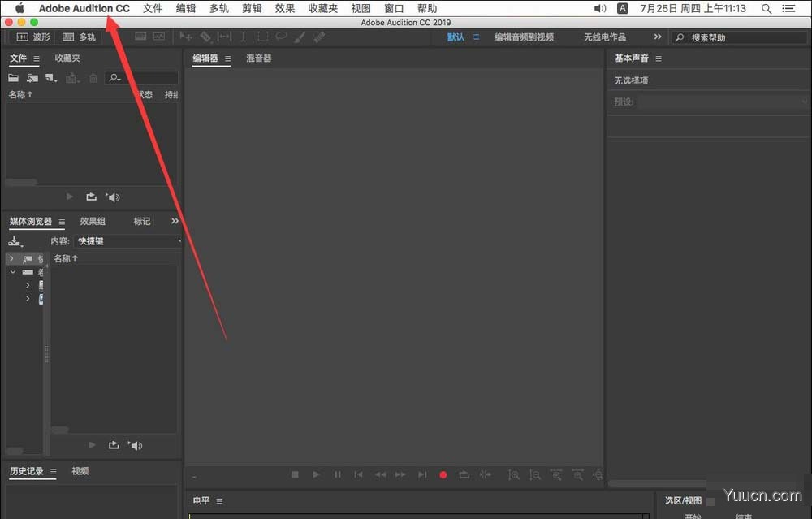Select the Paintbrush tool

[300, 37]
